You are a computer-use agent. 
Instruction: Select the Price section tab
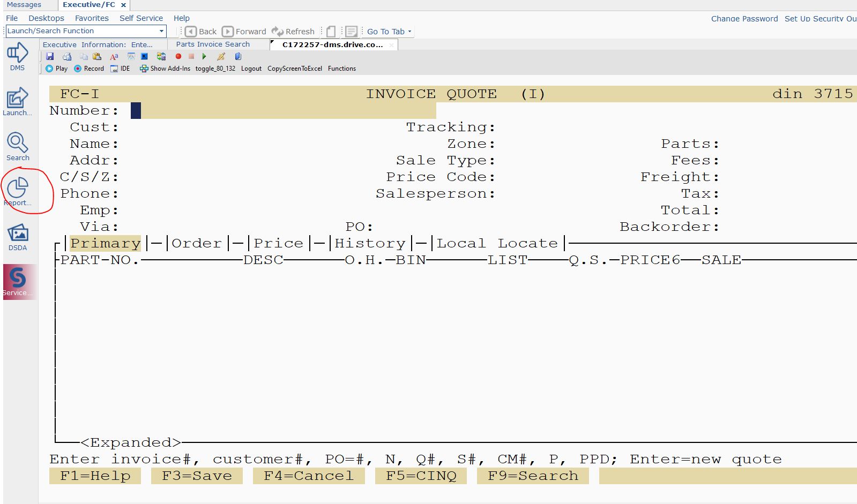279,243
